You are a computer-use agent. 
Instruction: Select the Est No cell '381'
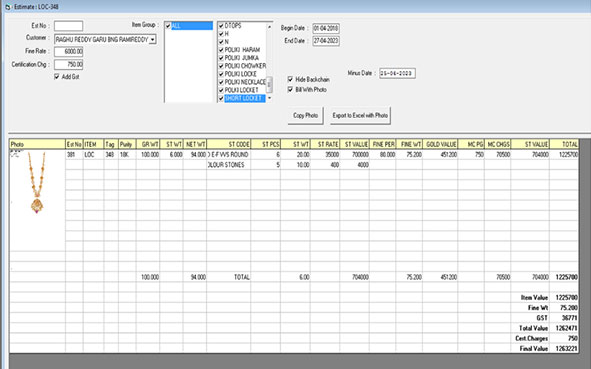pos(74,155)
